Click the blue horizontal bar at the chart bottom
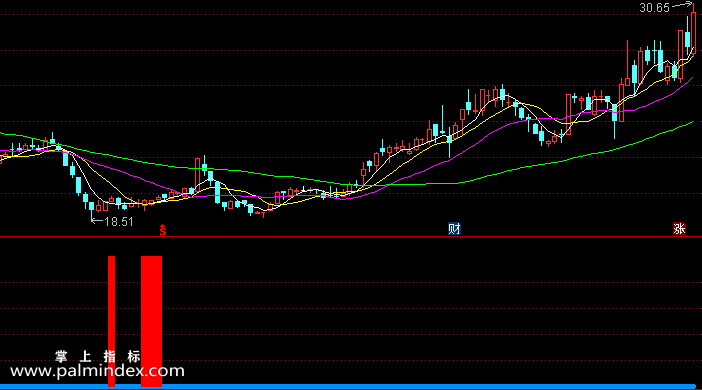 tap(348, 386)
